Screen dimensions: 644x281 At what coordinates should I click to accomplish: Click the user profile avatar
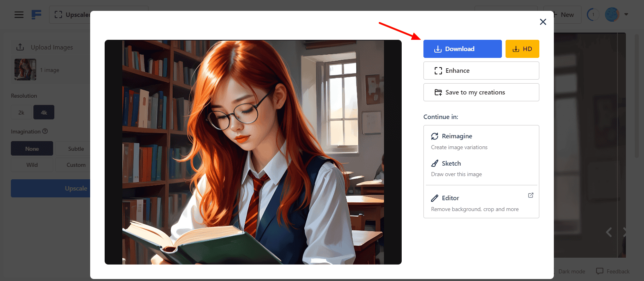click(612, 15)
